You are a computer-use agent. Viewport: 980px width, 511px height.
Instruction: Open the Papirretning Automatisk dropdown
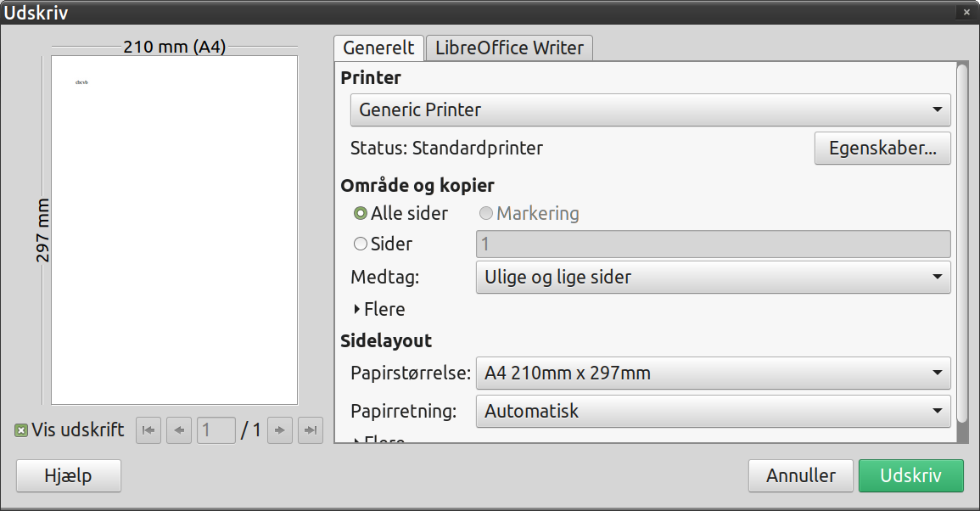tap(713, 412)
